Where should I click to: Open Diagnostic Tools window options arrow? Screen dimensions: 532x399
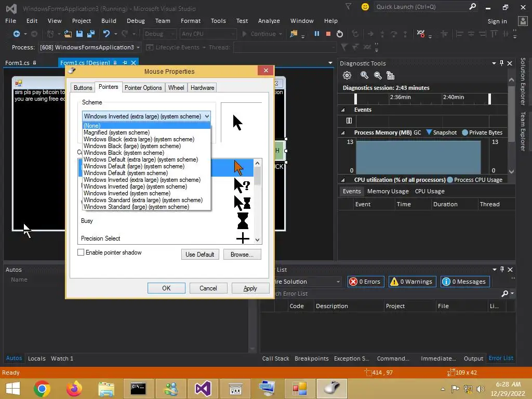[494, 63]
